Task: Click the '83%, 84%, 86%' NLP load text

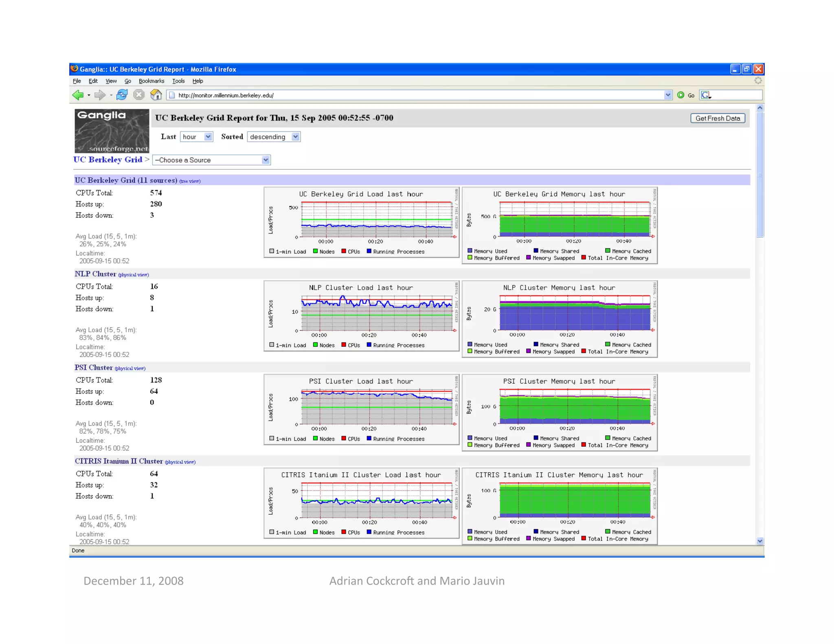Action: coord(103,338)
